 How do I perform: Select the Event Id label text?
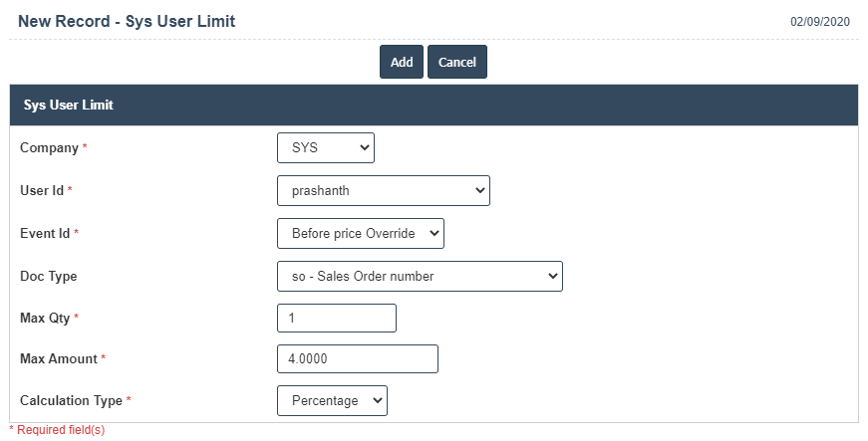(x=45, y=233)
